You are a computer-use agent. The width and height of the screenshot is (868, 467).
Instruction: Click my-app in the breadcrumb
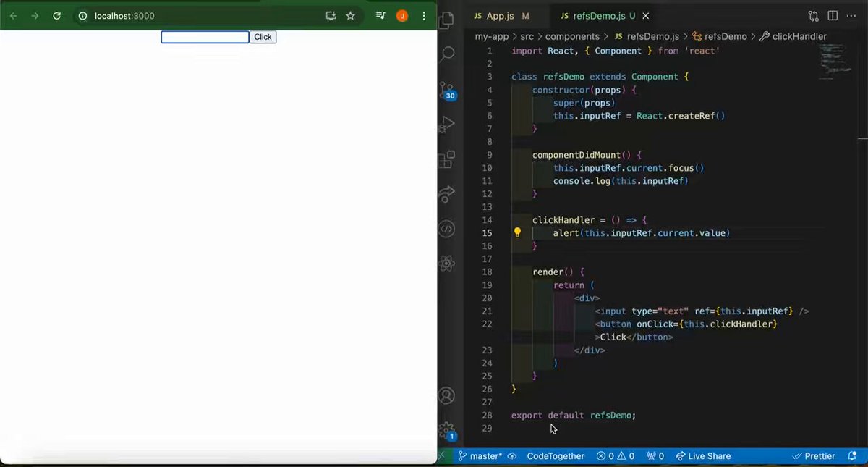(490, 36)
